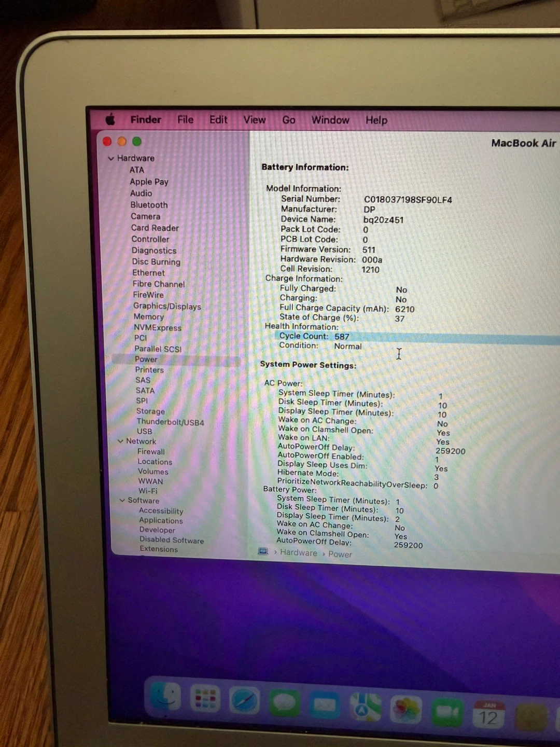The image size is (560, 747).
Task: Select Camera in the sidebar
Action: [x=146, y=216]
